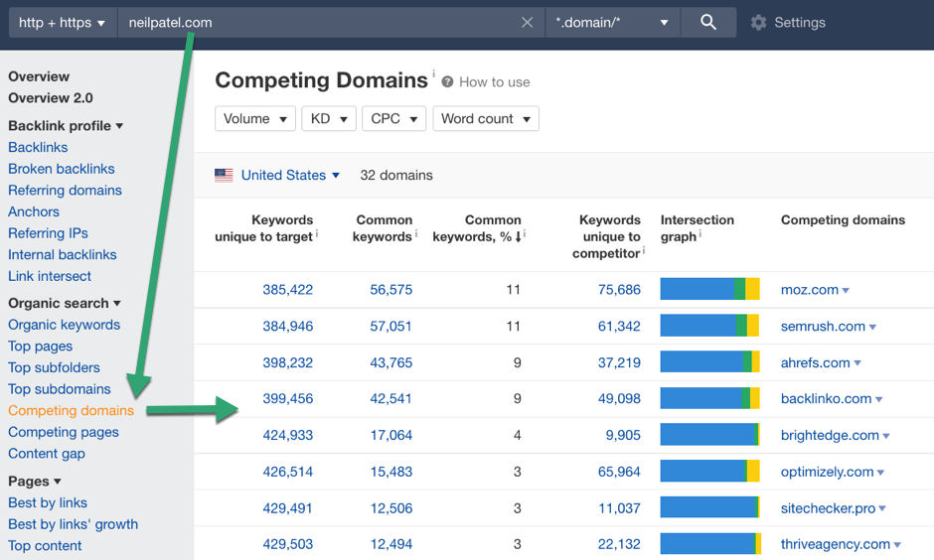This screenshot has width=934, height=560.
Task: Open the brightedge.com domain link
Action: [830, 435]
